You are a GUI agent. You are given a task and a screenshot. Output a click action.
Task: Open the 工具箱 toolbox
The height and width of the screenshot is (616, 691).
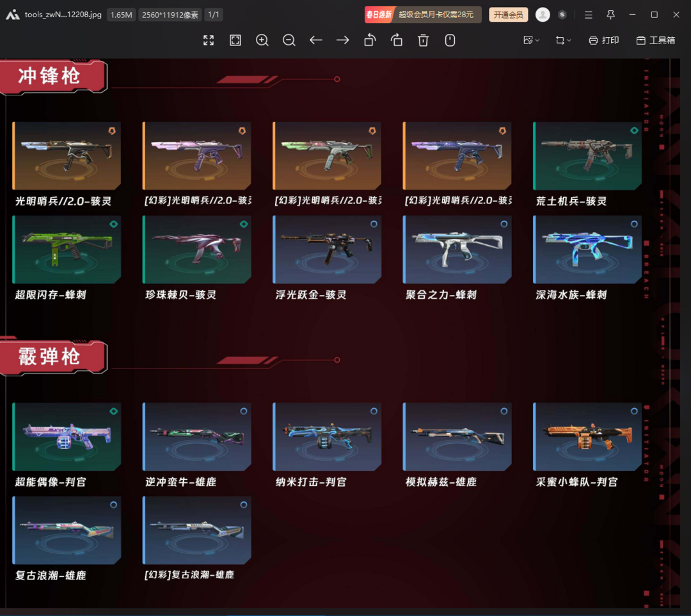[656, 40]
